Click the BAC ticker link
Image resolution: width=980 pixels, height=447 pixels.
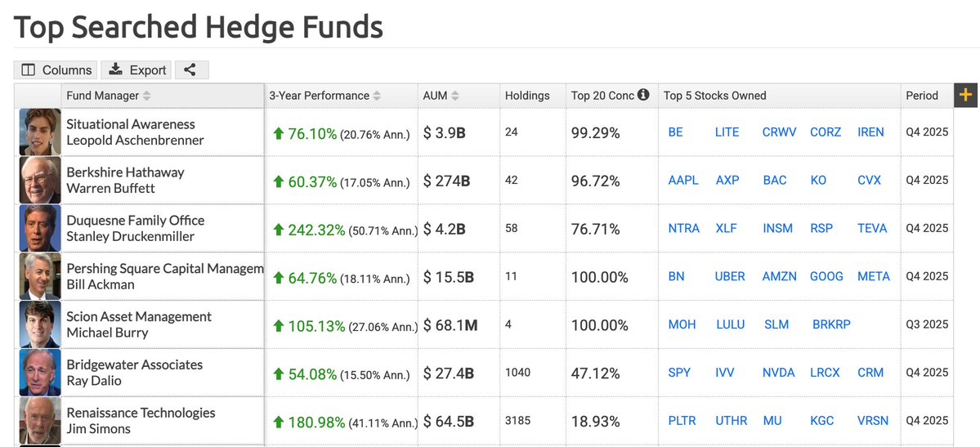coord(775,181)
